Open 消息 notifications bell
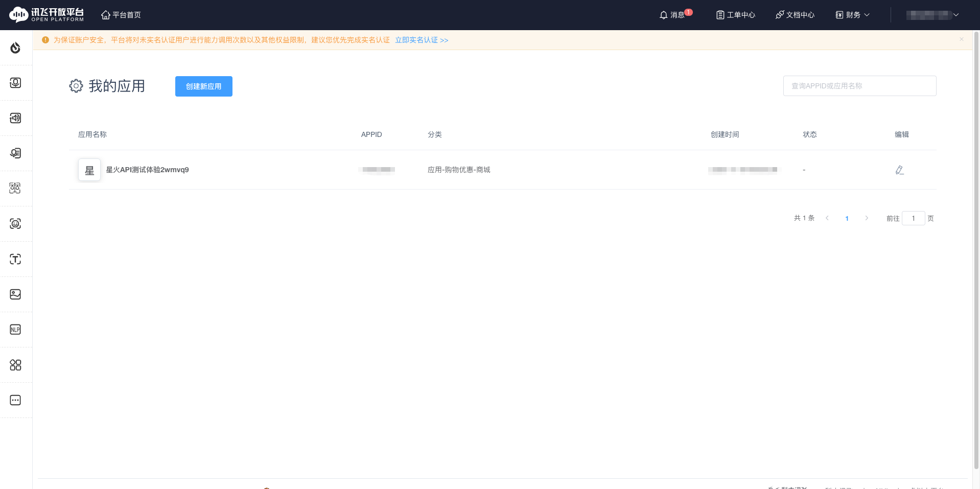The image size is (980, 489). tap(673, 15)
